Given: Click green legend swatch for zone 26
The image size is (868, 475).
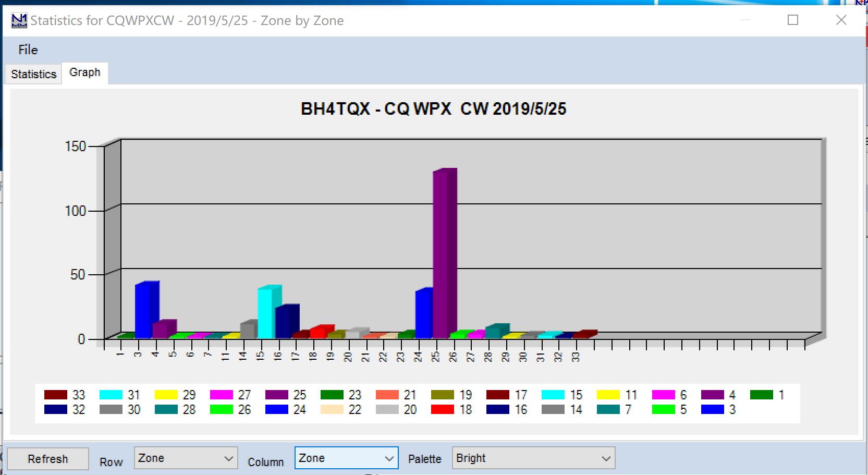Looking at the screenshot, I should (x=222, y=409).
